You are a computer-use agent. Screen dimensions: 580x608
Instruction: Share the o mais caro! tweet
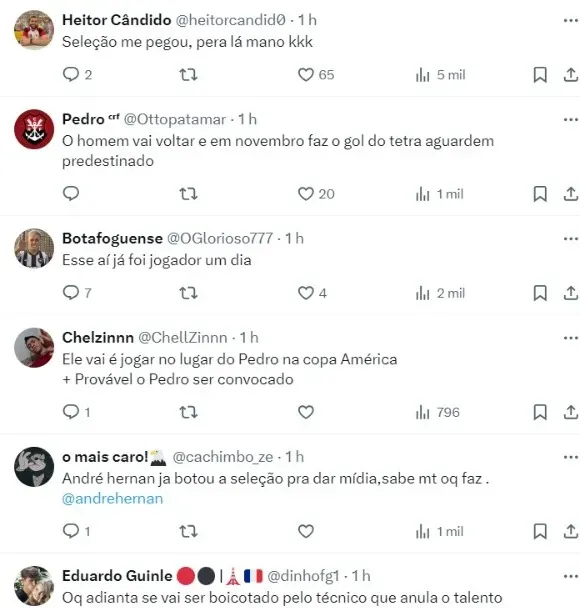point(571,531)
